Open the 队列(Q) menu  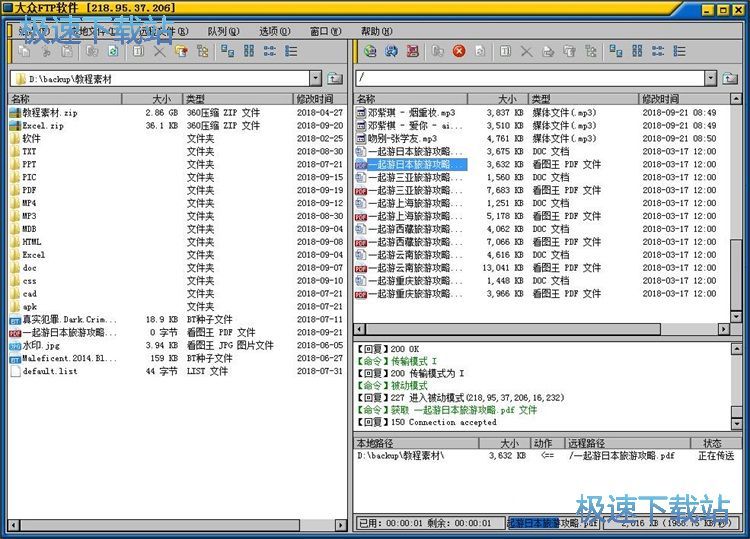[x=223, y=31]
